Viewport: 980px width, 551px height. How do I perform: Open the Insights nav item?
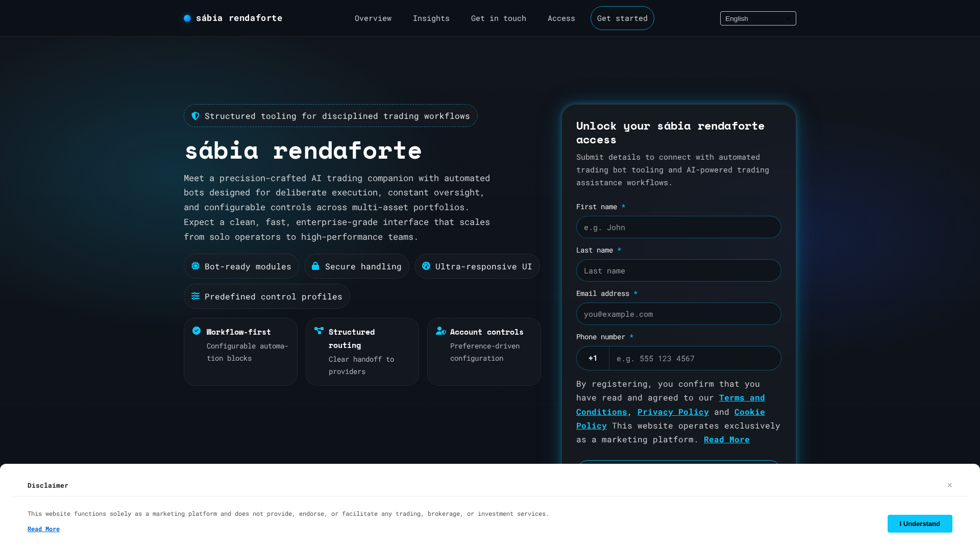tap(431, 18)
